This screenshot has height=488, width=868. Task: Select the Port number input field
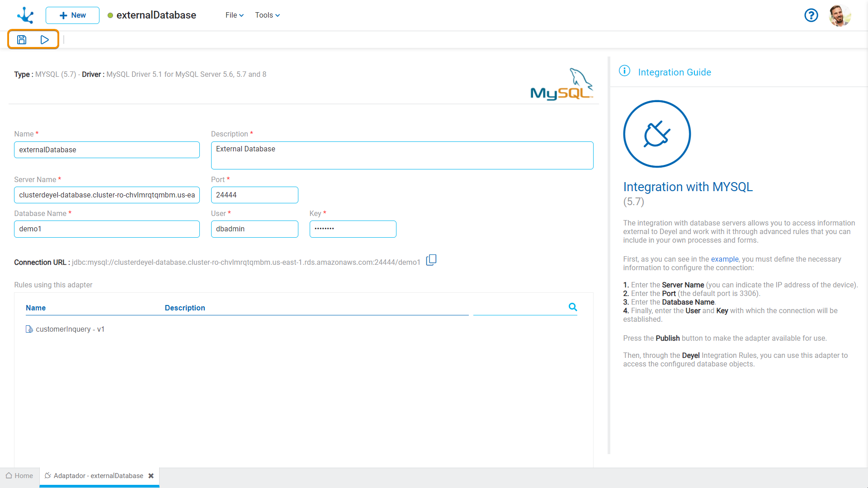coord(255,195)
